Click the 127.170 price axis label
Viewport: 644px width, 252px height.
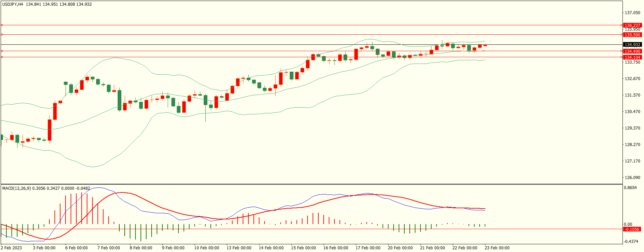pyautogui.click(x=632, y=161)
